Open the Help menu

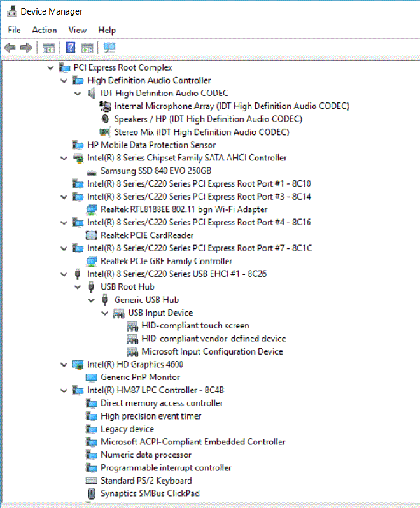point(107,30)
